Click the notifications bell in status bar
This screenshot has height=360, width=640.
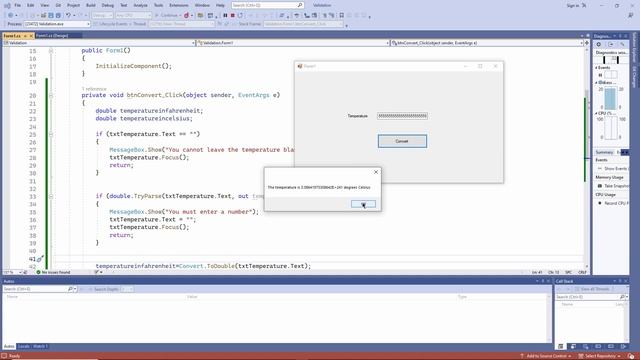pos(631,356)
